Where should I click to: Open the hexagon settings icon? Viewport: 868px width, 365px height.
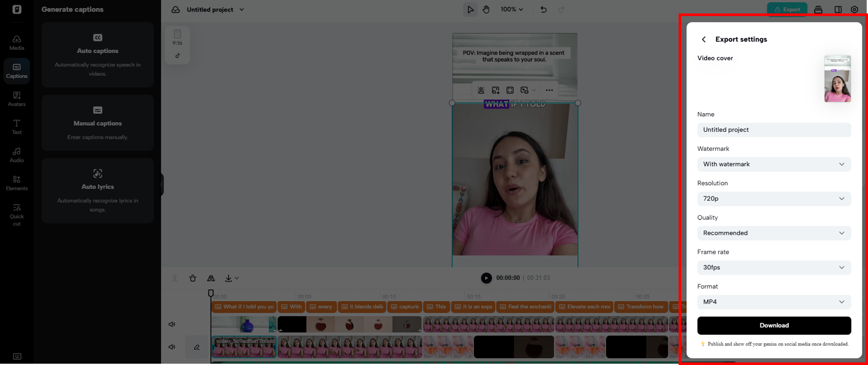(855, 10)
